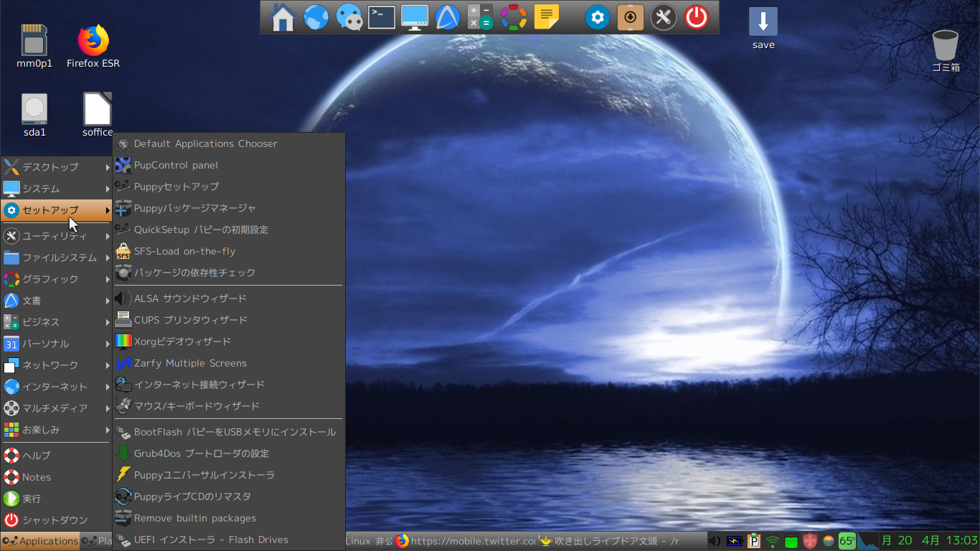Screen dimensions: 980x551
Task: Open the Firefox ESR desktop icon
Action: click(x=93, y=47)
